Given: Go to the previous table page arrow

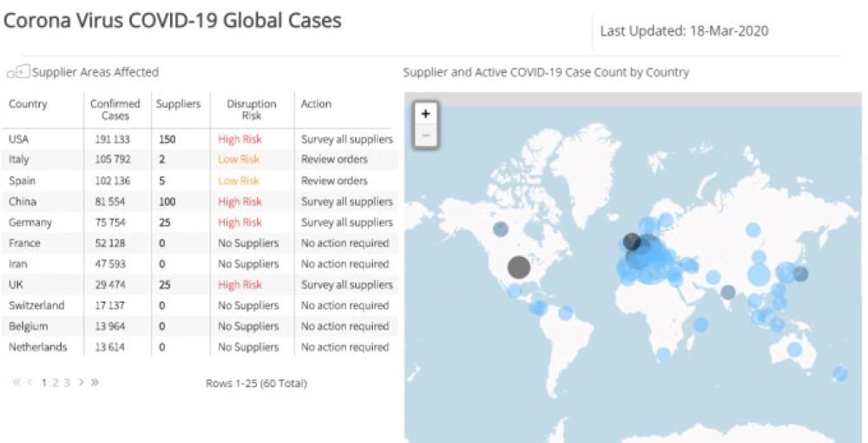Looking at the screenshot, I should [30, 382].
